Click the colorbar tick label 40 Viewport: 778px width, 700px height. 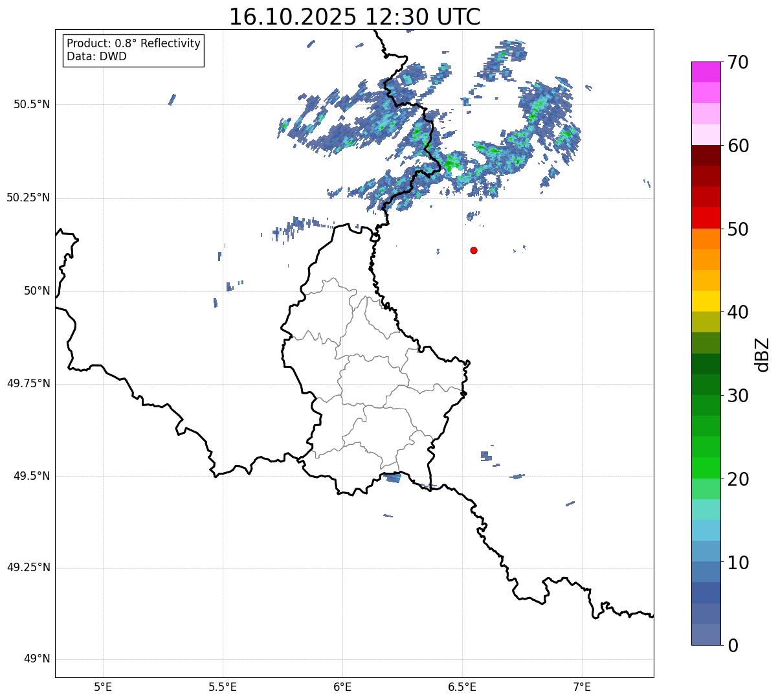(x=738, y=312)
